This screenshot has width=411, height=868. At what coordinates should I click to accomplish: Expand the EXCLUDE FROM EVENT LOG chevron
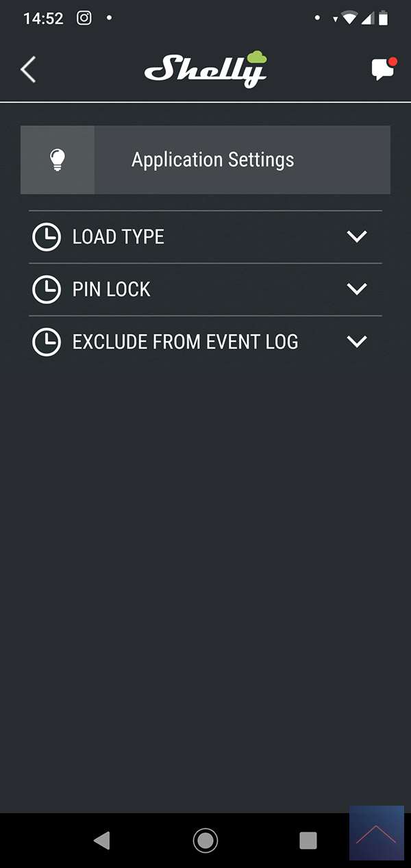[357, 342]
